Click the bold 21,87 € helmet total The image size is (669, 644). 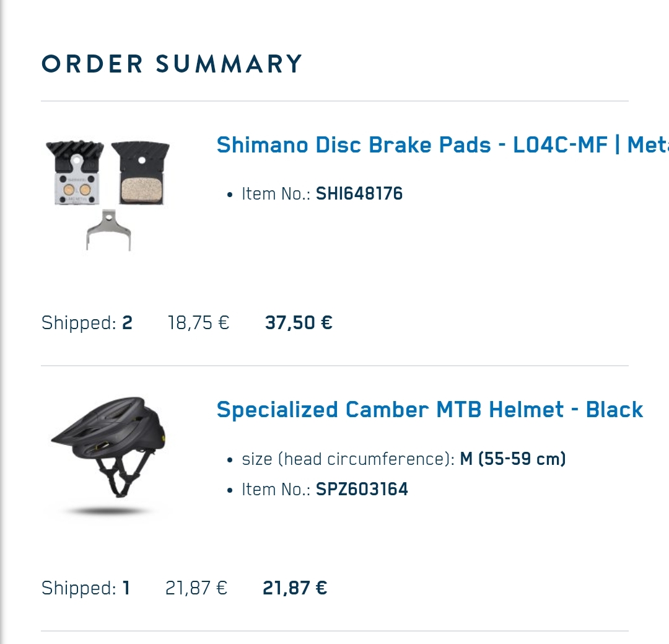click(x=295, y=588)
